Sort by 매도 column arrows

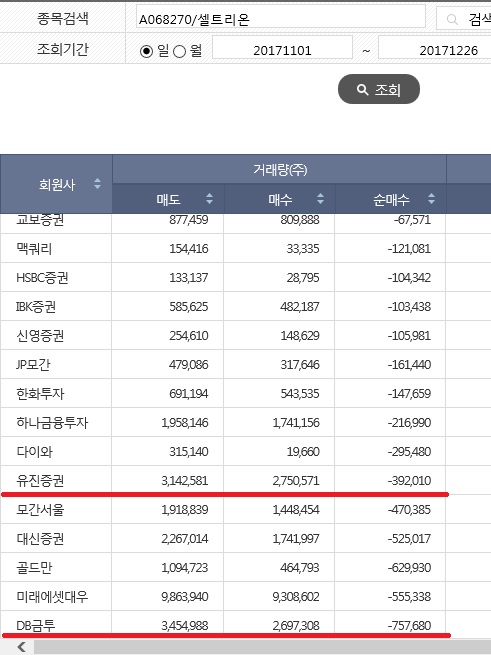pos(209,198)
